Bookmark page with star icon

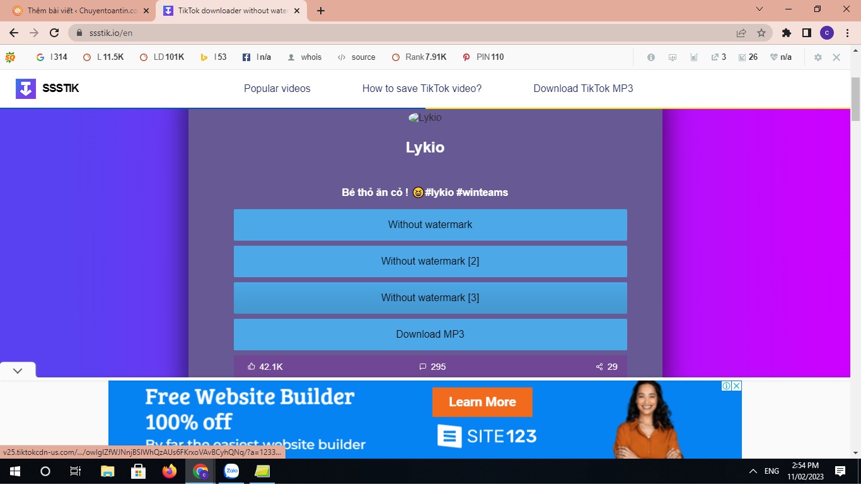click(761, 33)
